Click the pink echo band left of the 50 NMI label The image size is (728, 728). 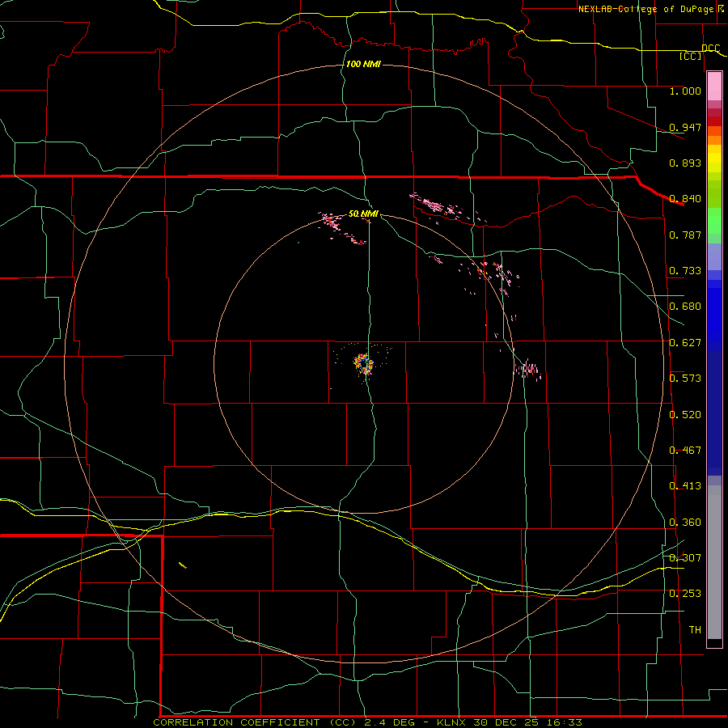click(343, 228)
